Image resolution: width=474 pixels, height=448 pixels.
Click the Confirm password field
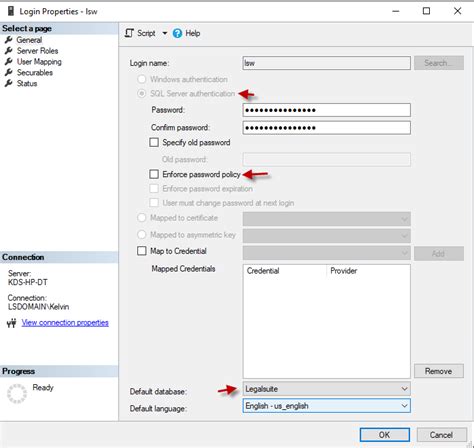[x=327, y=128]
